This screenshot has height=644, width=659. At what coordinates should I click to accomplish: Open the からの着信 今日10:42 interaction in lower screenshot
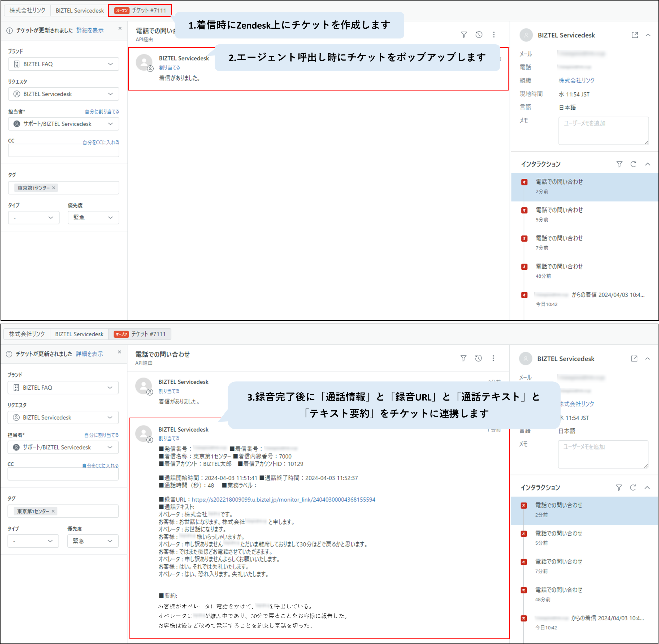584,622
